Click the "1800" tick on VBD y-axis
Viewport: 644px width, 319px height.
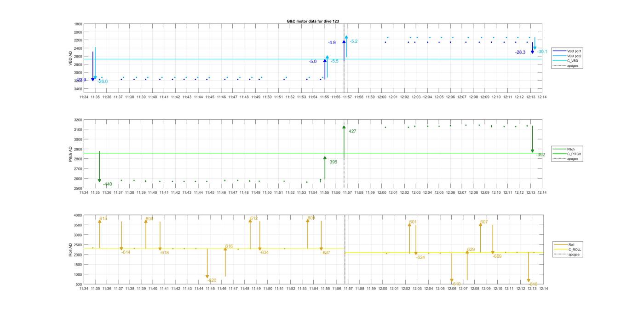[78, 24]
